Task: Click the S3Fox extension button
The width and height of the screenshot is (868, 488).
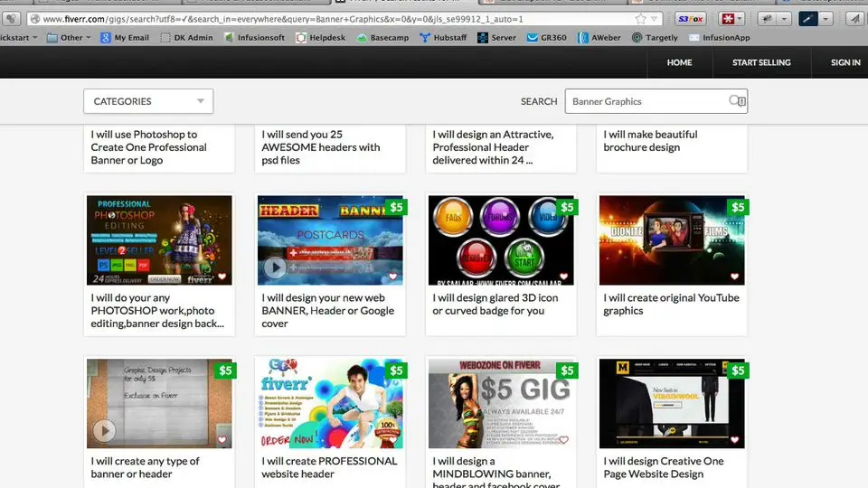Action: pos(690,19)
